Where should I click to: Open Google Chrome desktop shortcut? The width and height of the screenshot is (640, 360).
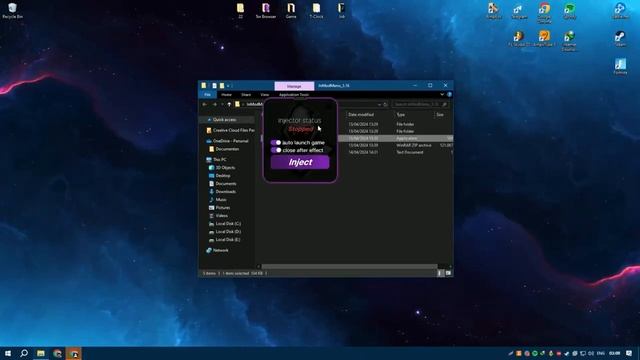click(544, 13)
